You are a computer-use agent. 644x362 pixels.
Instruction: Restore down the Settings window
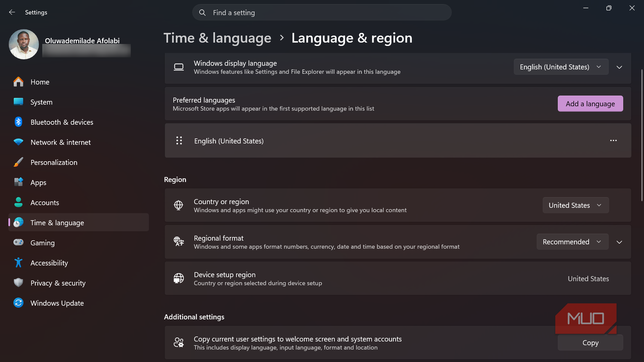pyautogui.click(x=609, y=8)
